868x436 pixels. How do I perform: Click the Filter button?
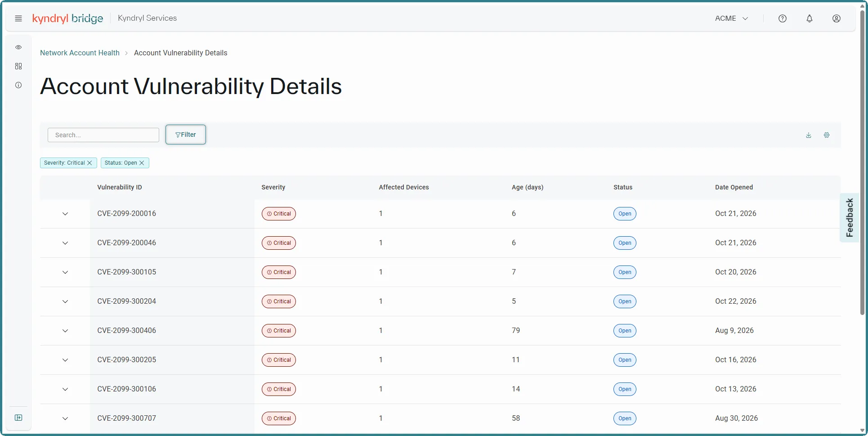(186, 135)
